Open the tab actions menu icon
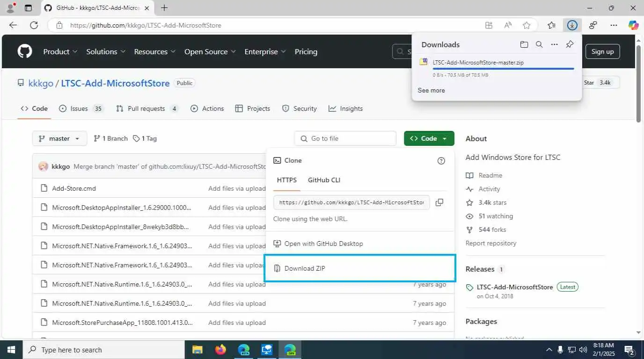The width and height of the screenshot is (644, 359). [x=28, y=8]
